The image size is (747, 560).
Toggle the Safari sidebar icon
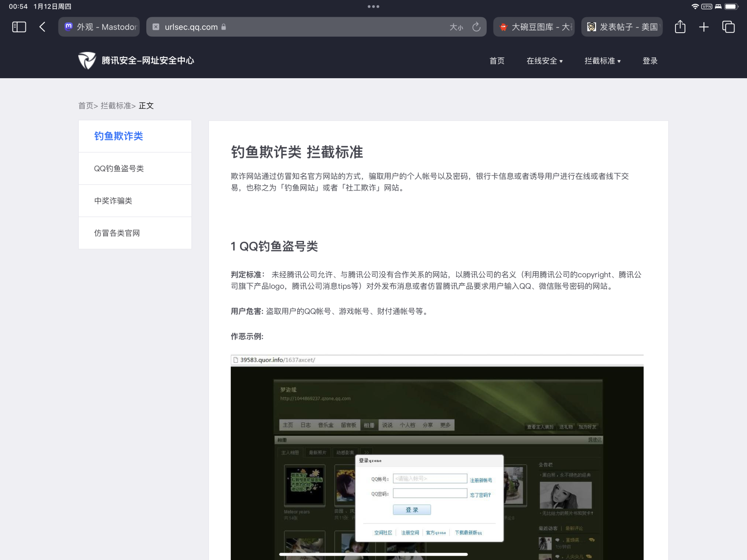tap(19, 27)
